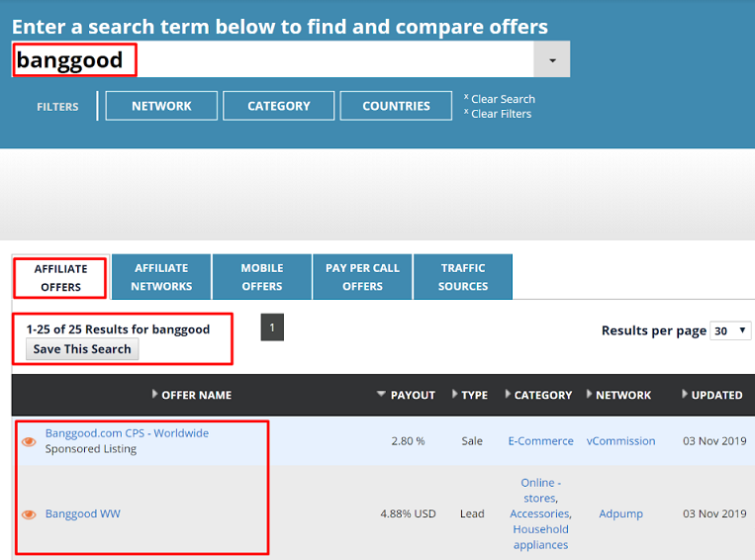Image resolution: width=755 pixels, height=560 pixels.
Task: Click eye icon beside Banggood WW offer
Action: 29,514
